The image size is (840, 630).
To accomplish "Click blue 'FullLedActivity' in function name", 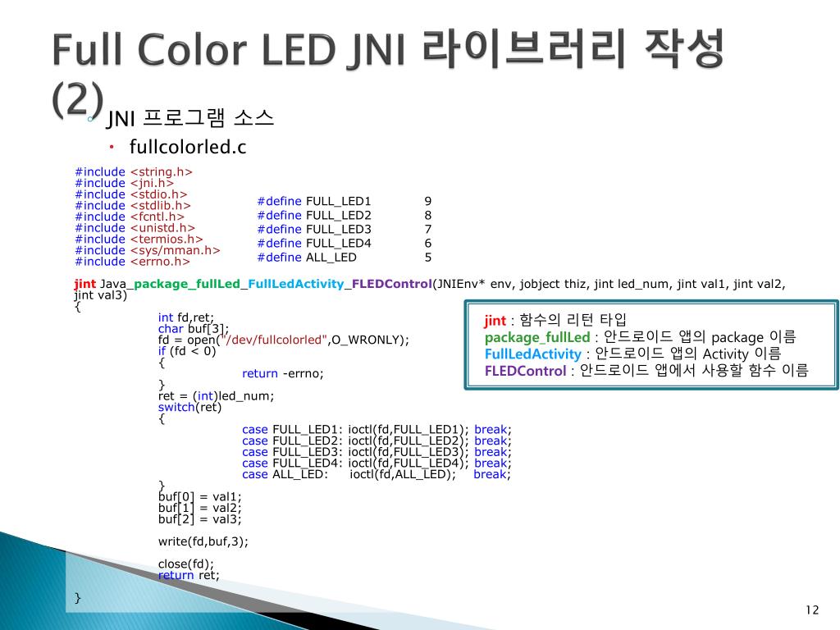I will (295, 284).
